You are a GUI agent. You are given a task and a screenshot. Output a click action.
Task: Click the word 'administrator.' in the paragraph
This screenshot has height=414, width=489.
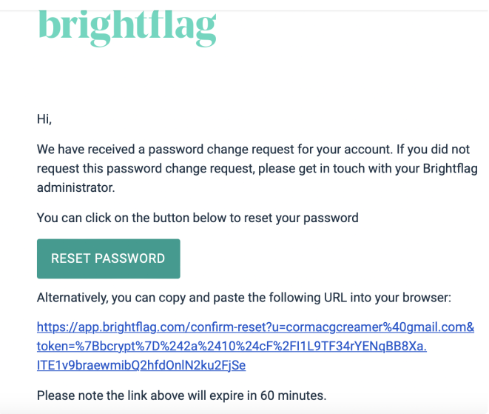click(x=76, y=188)
